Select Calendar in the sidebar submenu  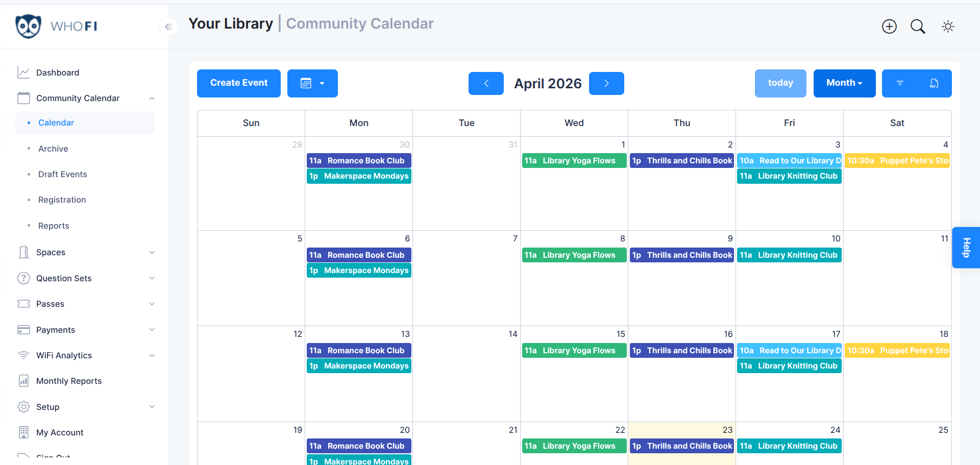point(85,123)
